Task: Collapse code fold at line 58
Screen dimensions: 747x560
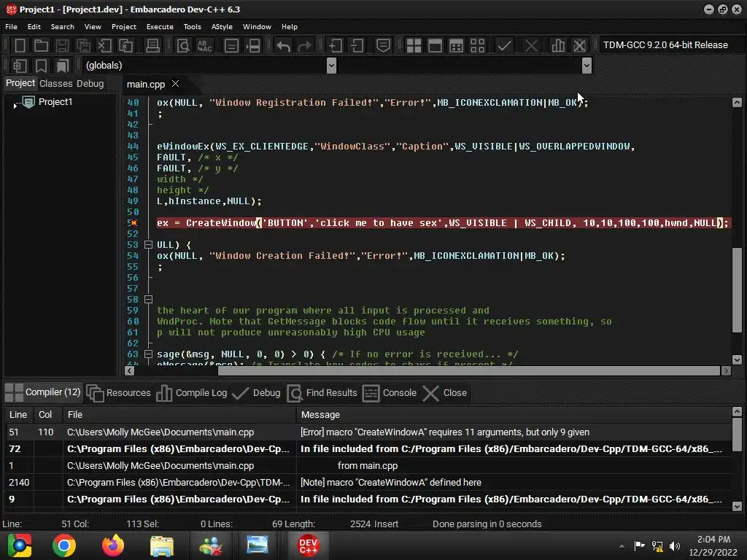Action: click(148, 300)
